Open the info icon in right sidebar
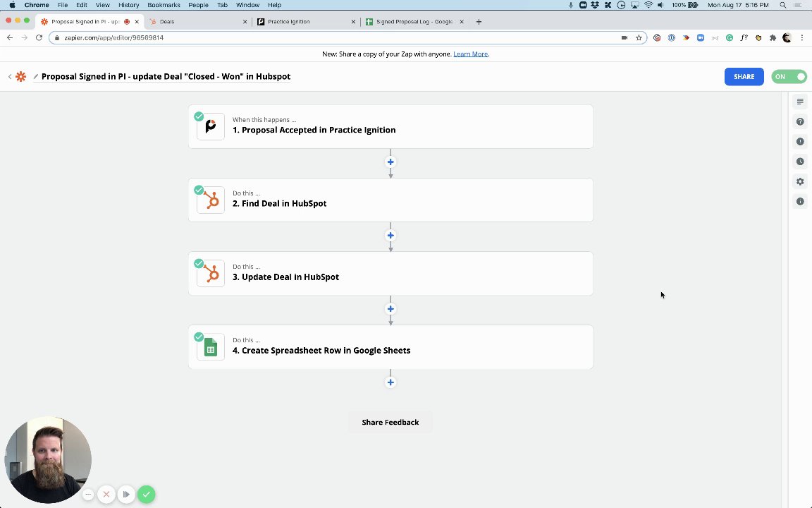This screenshot has height=508, width=812. pyautogui.click(x=800, y=201)
